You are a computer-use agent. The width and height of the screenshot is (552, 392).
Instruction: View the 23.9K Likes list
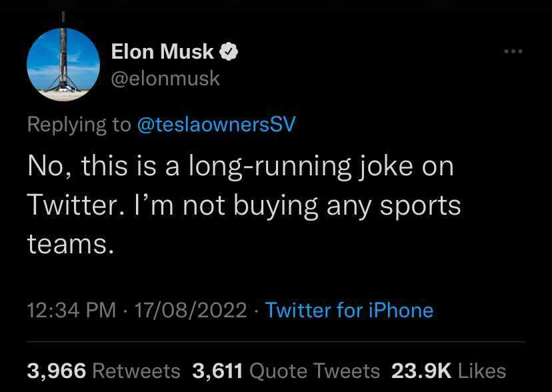pos(449,371)
